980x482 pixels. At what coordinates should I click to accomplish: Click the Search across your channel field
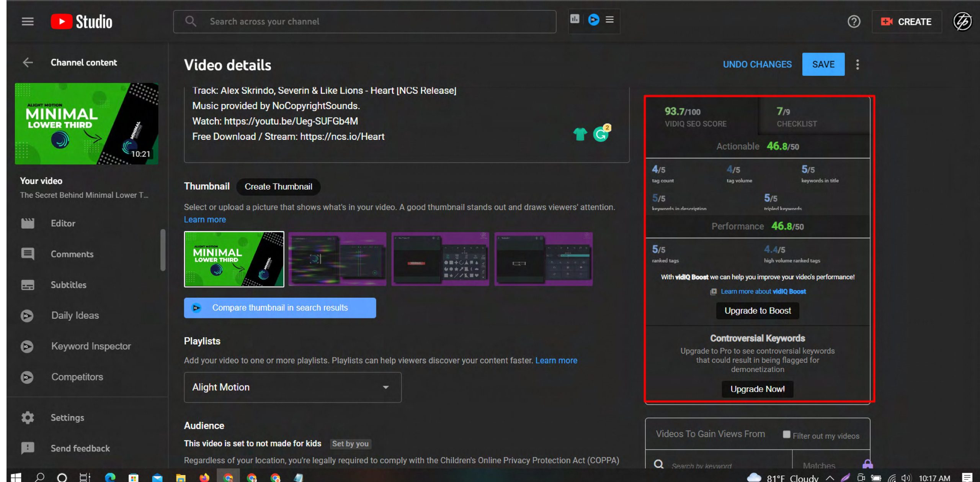pyautogui.click(x=365, y=21)
